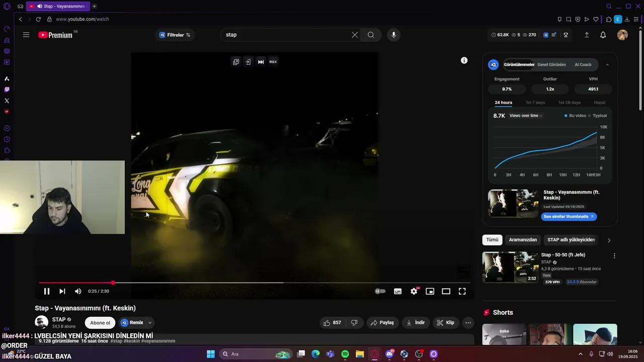The image size is (644, 362).
Task: Like the video with 857 likes
Action: tap(332, 323)
